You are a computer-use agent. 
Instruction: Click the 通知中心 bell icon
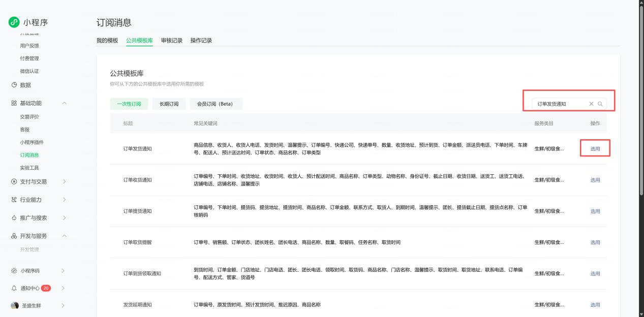pyautogui.click(x=14, y=288)
